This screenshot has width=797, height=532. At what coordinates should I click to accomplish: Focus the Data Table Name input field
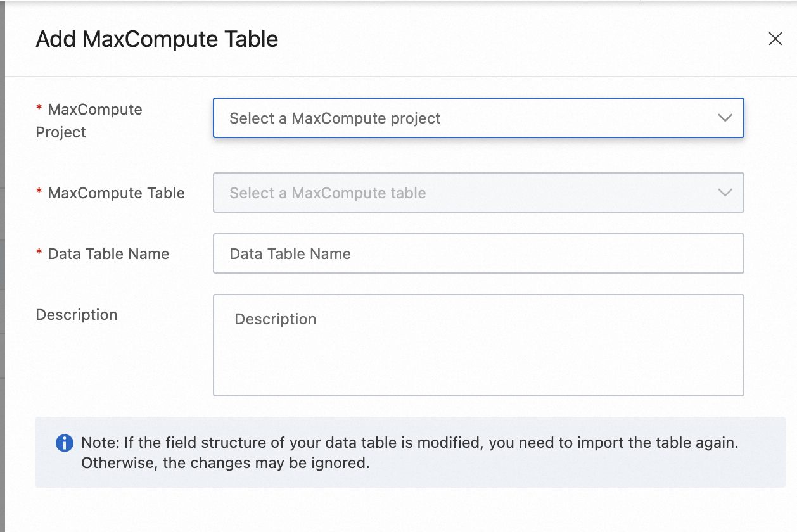478,253
